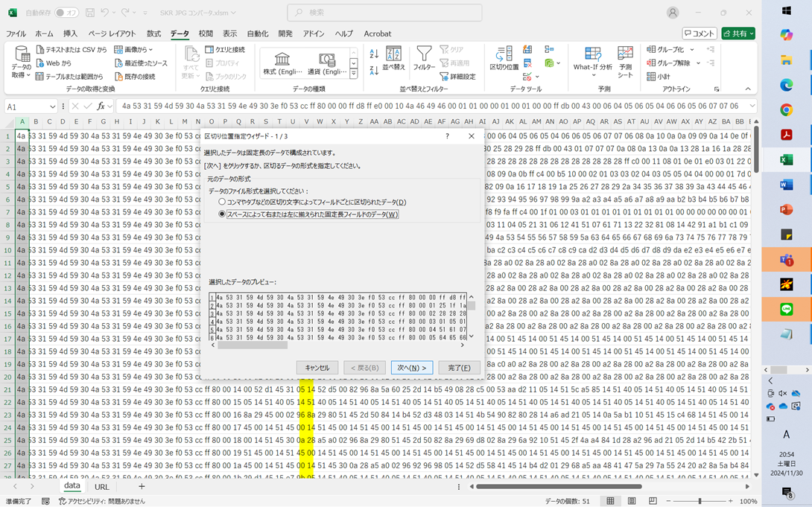Open Google Chrome from the taskbar
Image resolution: width=812 pixels, height=507 pixels.
[786, 109]
